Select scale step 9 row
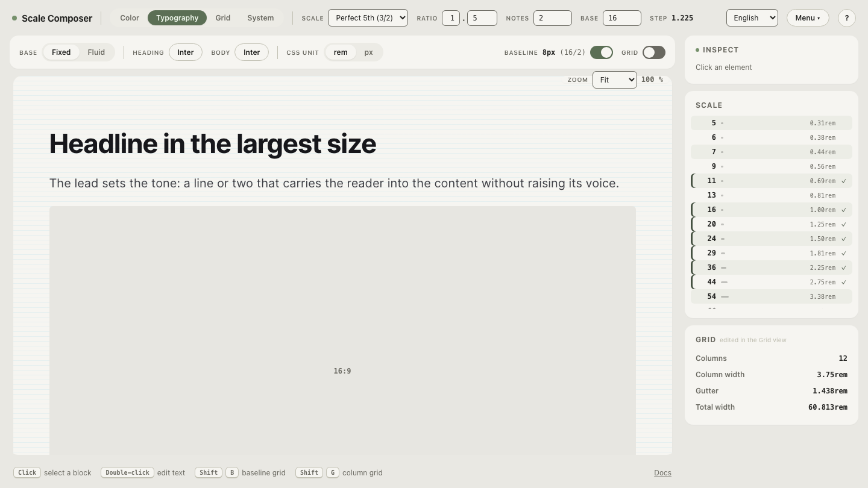 pyautogui.click(x=772, y=166)
